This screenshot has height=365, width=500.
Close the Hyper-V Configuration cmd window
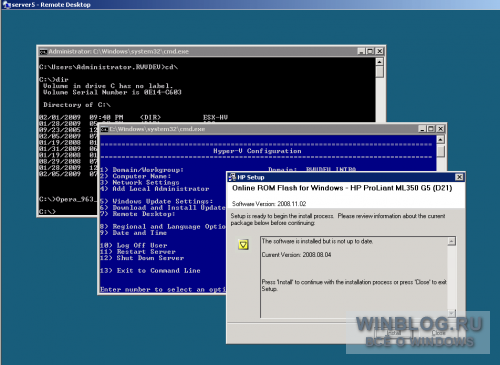[x=440, y=129]
